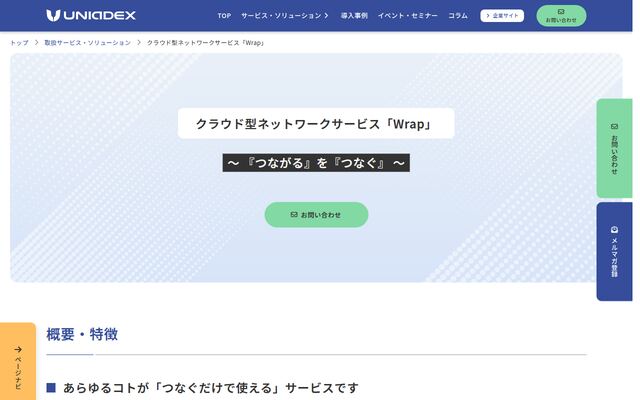Open side お問い合わせ vertical tab
640x400 pixels.
coord(614,148)
